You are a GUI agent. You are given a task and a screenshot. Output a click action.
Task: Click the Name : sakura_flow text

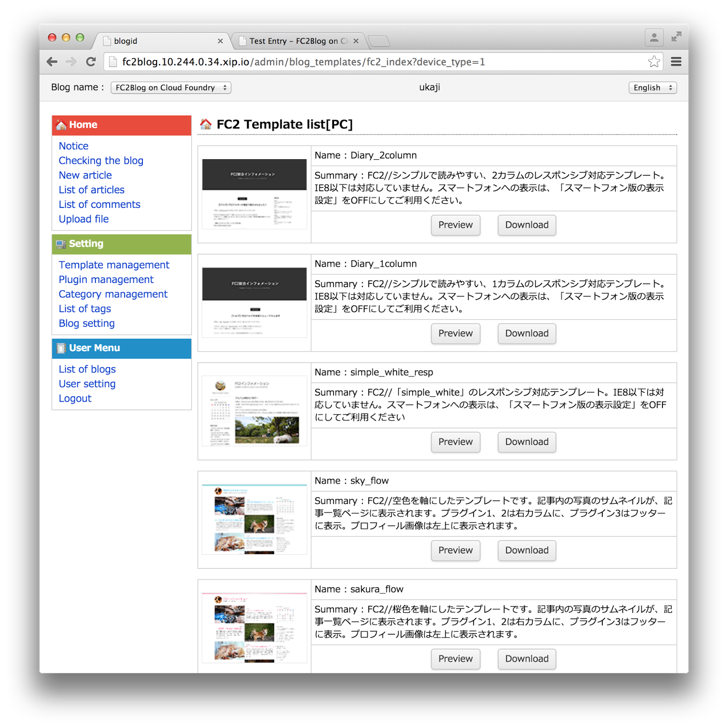point(359,589)
